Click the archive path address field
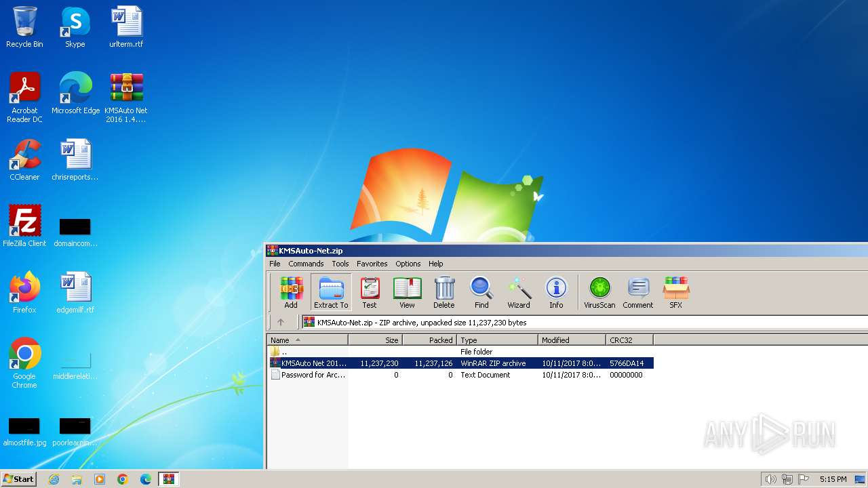 point(585,322)
